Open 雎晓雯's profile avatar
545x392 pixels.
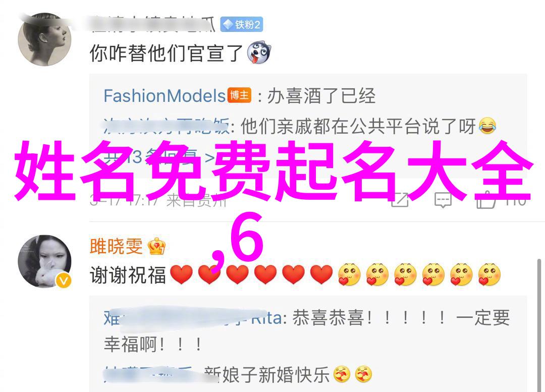[44, 261]
